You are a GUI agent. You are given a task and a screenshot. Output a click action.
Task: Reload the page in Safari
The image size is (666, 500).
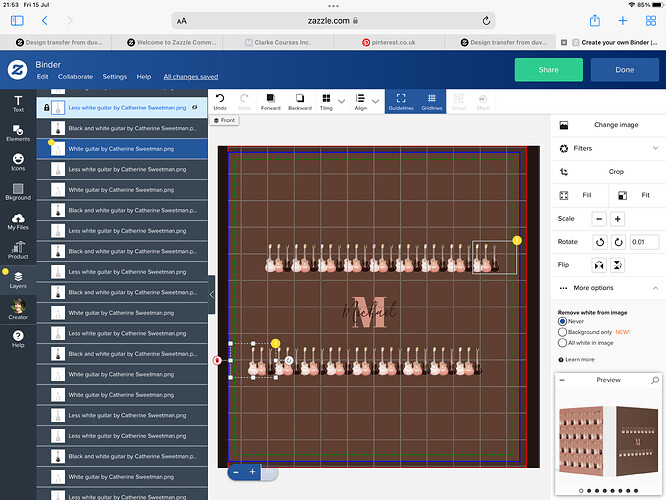[x=486, y=20]
